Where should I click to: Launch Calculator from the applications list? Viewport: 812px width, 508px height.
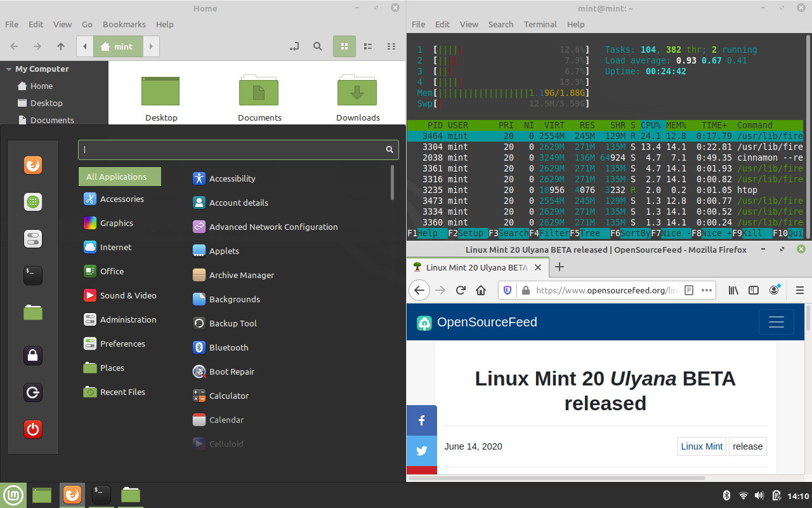(228, 396)
